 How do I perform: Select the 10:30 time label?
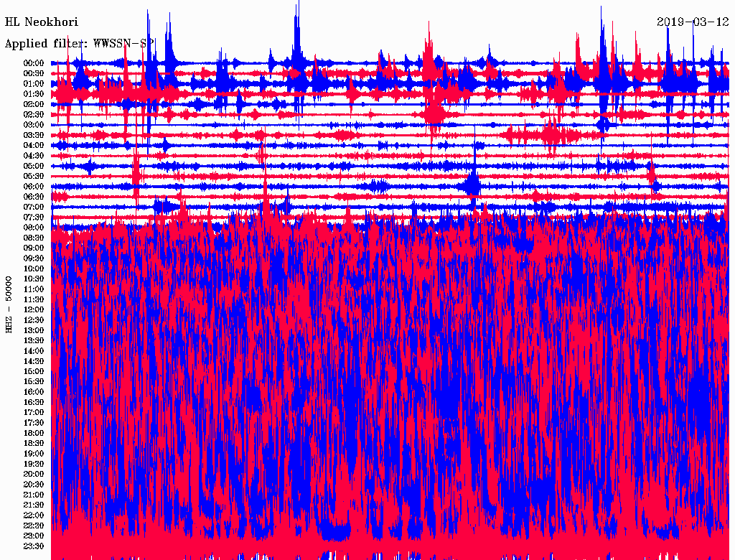(x=34, y=279)
